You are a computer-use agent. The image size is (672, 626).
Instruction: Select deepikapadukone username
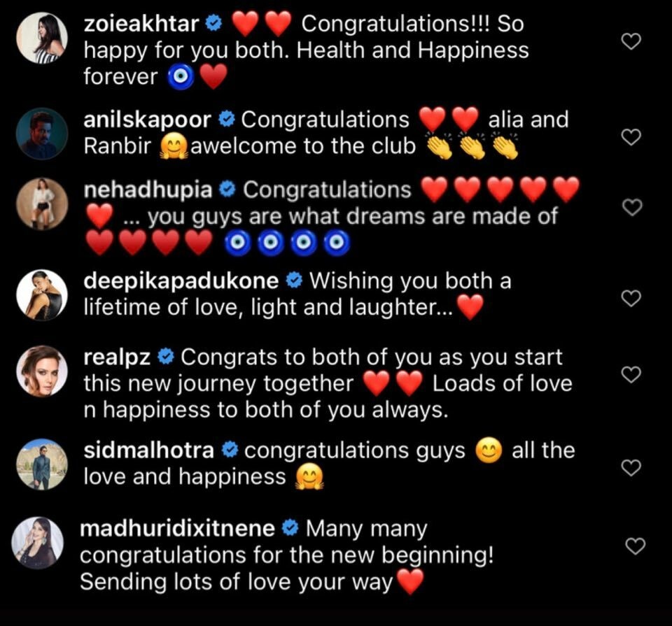tap(181, 281)
